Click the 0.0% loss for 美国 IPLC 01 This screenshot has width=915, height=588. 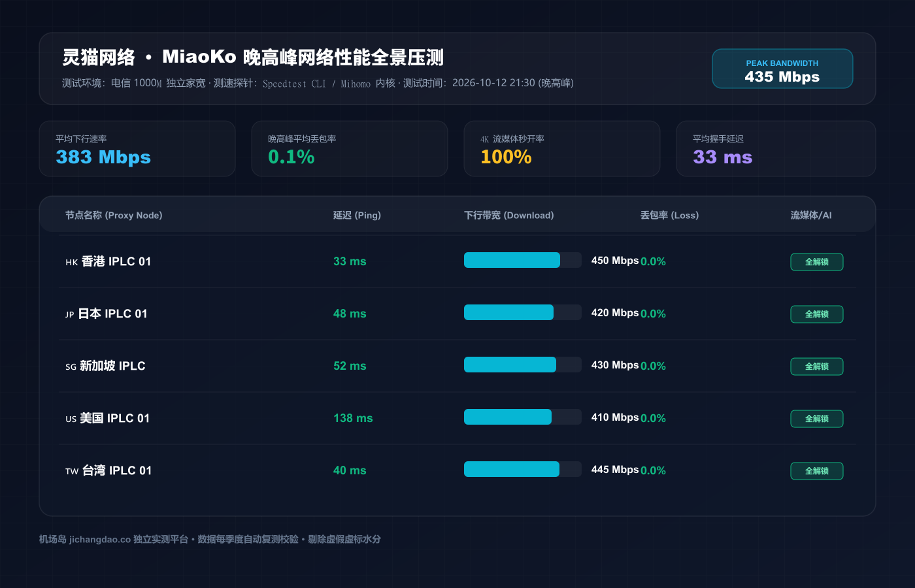[x=653, y=418]
